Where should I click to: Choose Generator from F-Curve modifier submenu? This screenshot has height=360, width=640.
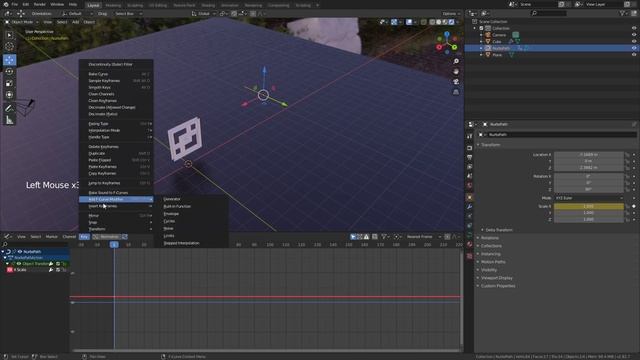[191, 199]
